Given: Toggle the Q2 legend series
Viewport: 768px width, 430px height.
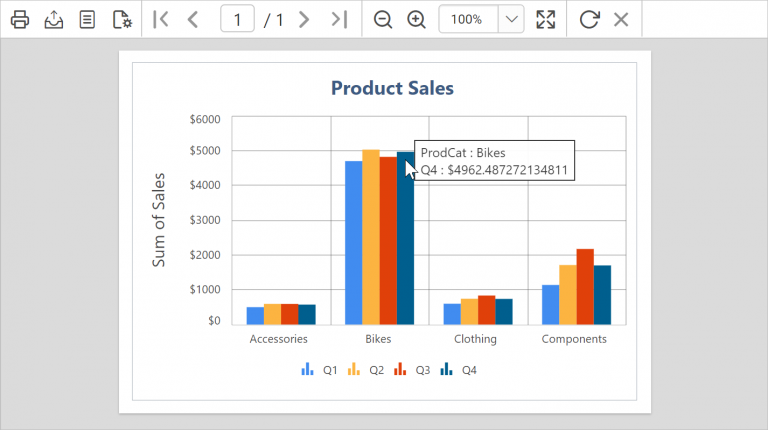Looking at the screenshot, I should click(x=366, y=370).
